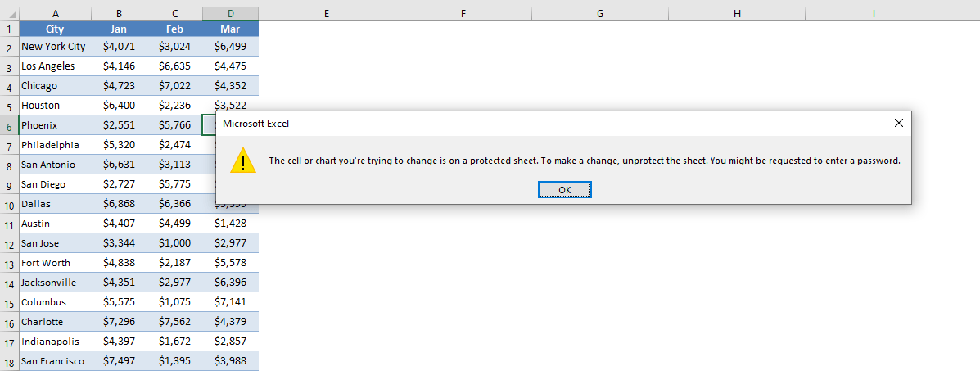Select column E header
Viewport: 980px width, 371px height.
326,13
